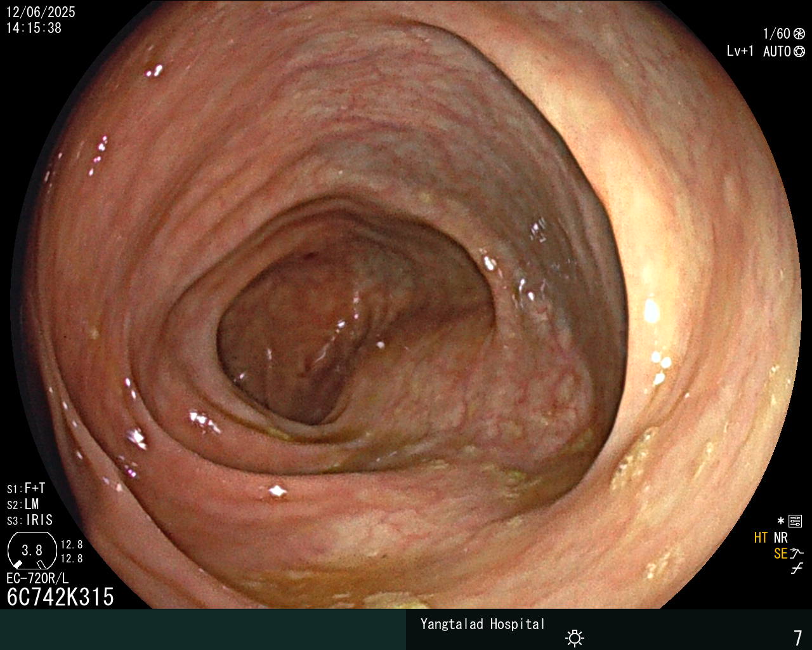
Task: Click the serial number 6C742K315
Action: point(60,597)
